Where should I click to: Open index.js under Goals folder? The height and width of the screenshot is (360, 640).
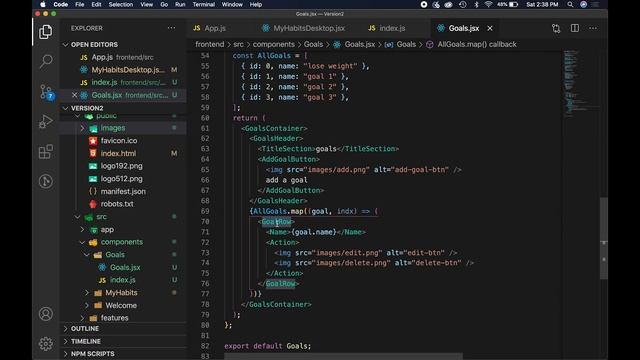coord(122,280)
